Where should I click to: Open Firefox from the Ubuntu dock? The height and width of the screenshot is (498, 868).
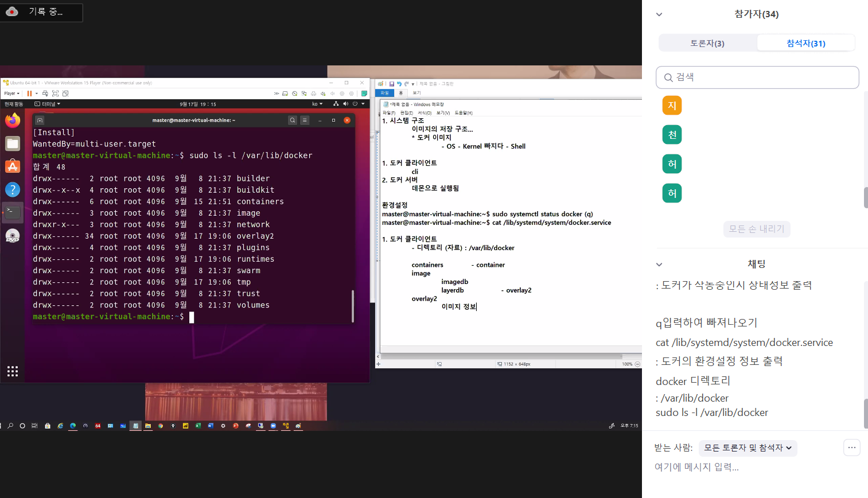tap(13, 120)
